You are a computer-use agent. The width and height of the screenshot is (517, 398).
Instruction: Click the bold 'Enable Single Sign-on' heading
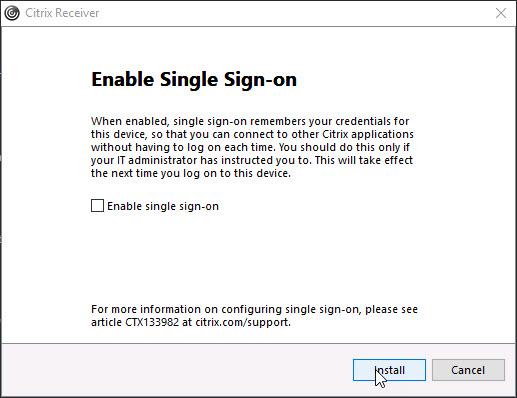[x=194, y=80]
